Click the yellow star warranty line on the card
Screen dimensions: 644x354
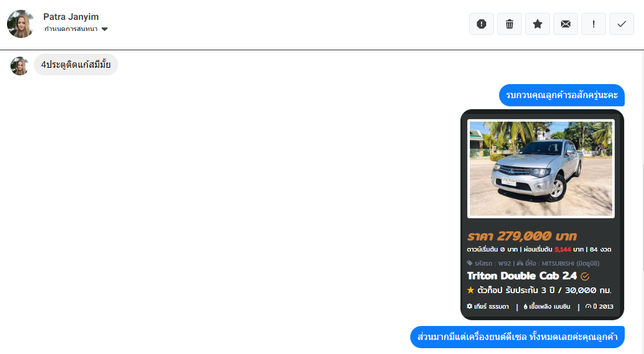[539, 290]
